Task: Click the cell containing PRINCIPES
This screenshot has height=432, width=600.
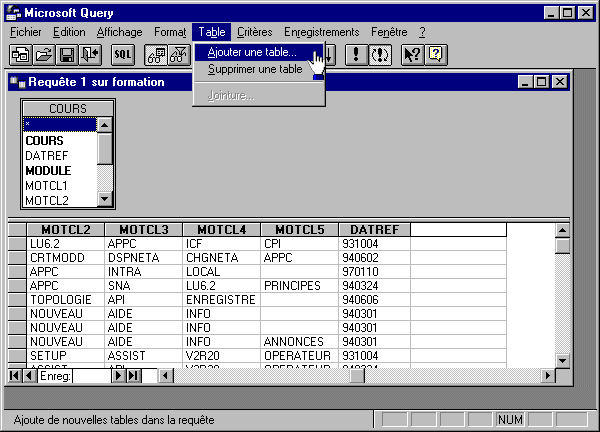Action: (x=300, y=285)
